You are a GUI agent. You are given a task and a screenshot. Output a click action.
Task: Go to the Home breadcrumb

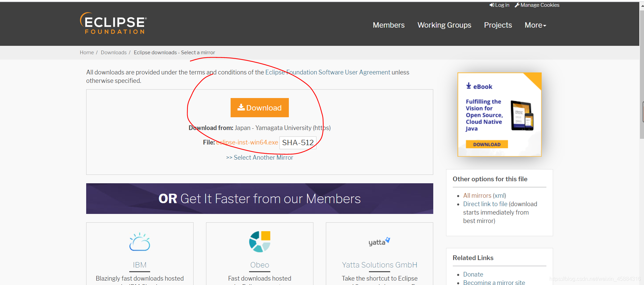pos(87,53)
